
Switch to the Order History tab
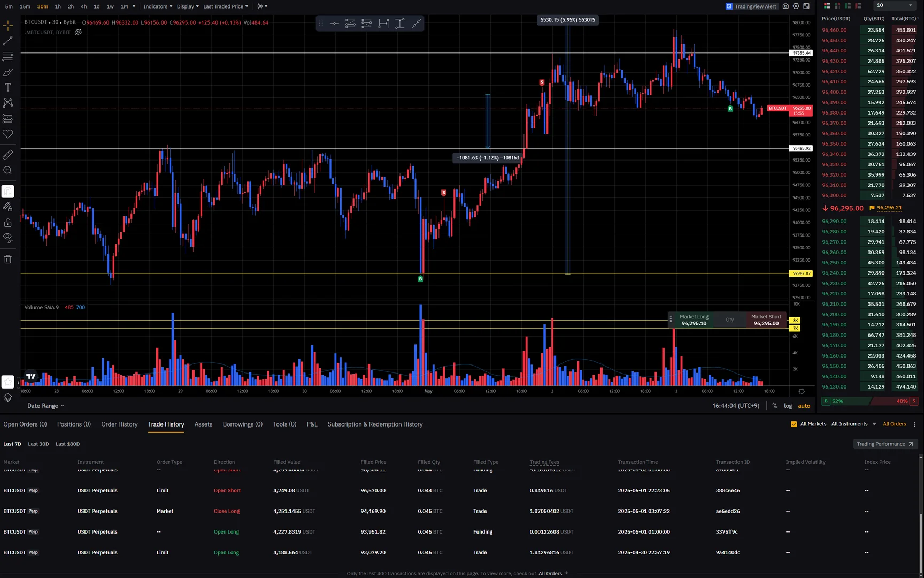(x=119, y=424)
